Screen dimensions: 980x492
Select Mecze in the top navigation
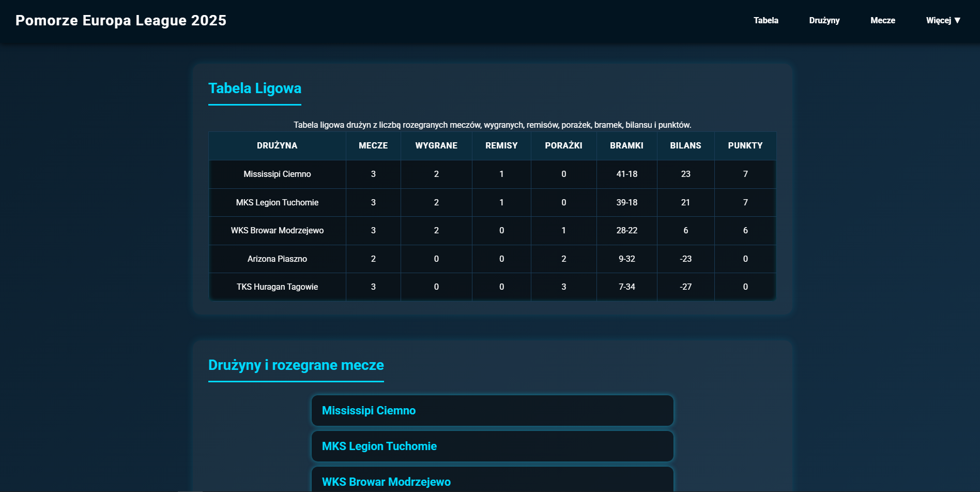[882, 21]
